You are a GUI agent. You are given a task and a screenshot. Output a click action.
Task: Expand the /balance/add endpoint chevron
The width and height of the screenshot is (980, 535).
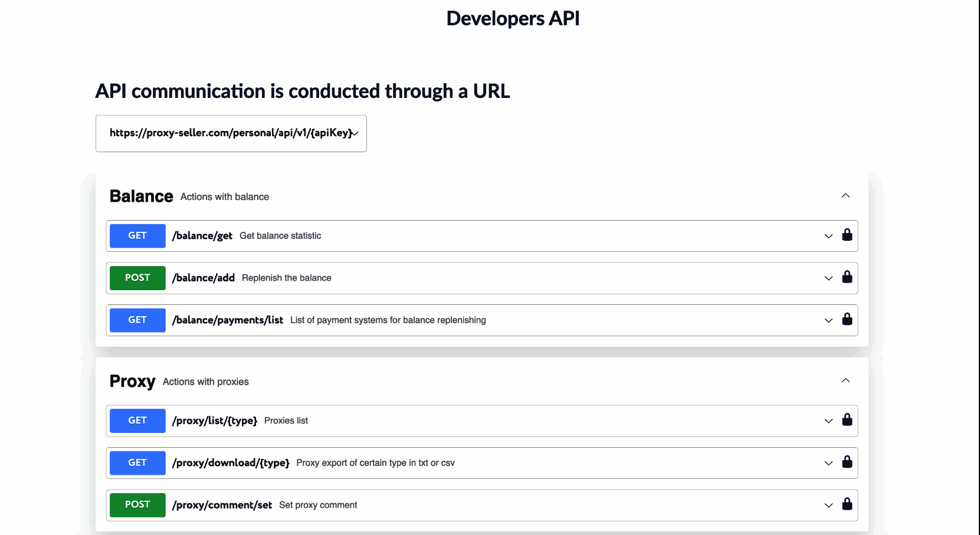click(828, 278)
